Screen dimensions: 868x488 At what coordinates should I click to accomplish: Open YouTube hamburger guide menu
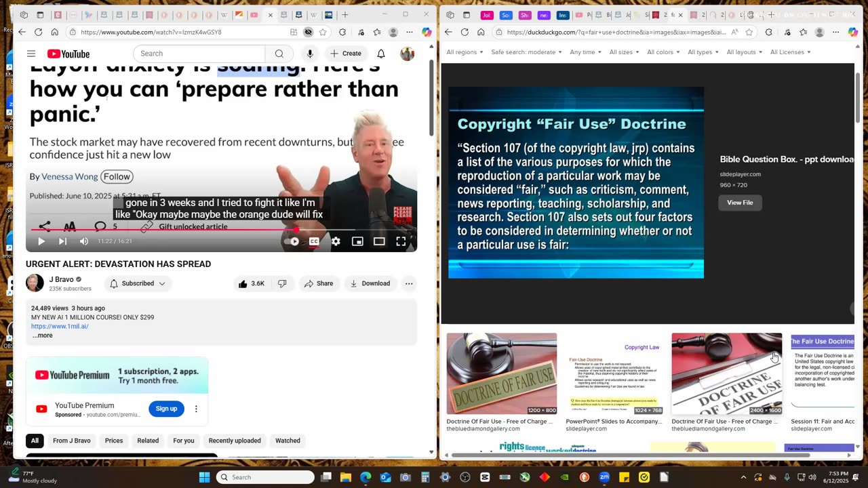tap(31, 54)
